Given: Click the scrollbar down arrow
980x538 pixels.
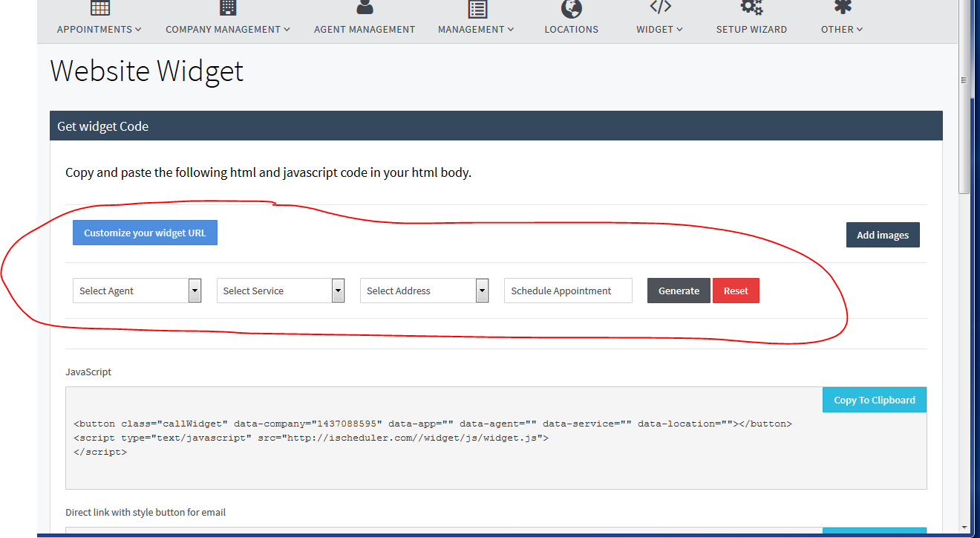Looking at the screenshot, I should tap(964, 527).
